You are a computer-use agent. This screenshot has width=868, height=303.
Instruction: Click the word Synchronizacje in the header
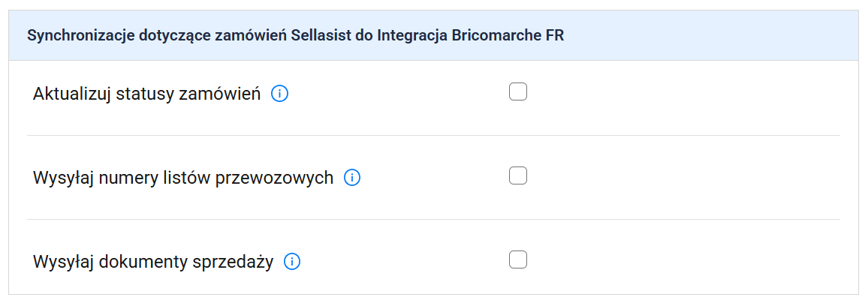point(80,36)
